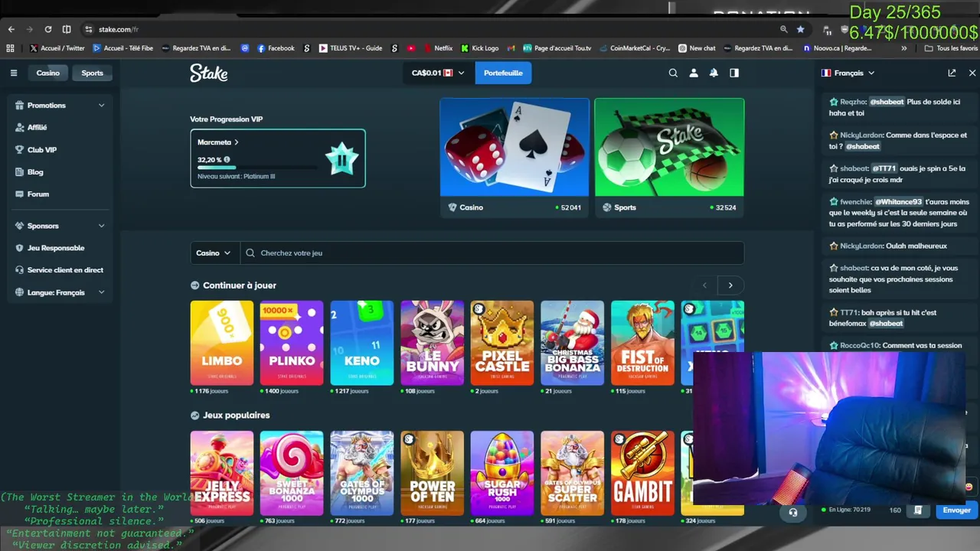Open the Facebook bookmark
This screenshot has width=980, height=551.
click(276, 48)
